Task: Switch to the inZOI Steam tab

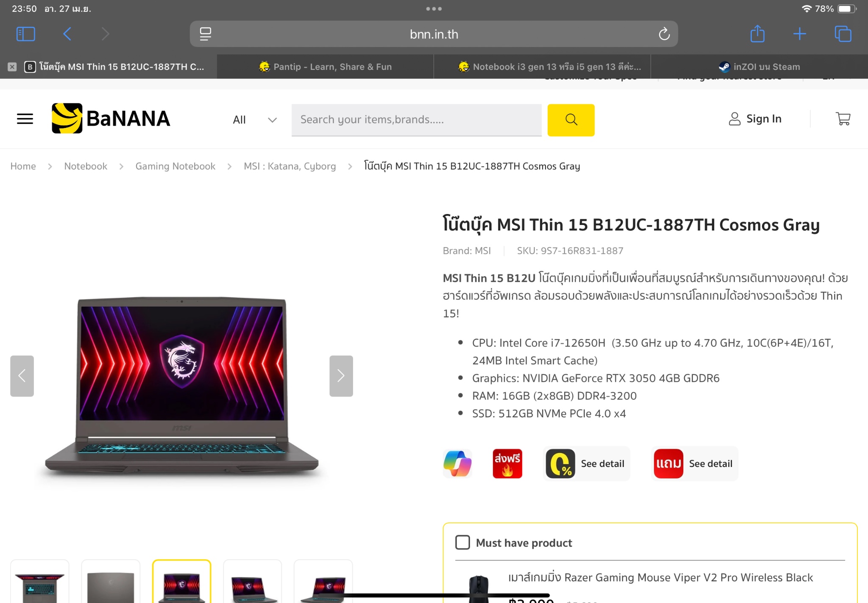Action: click(759, 67)
